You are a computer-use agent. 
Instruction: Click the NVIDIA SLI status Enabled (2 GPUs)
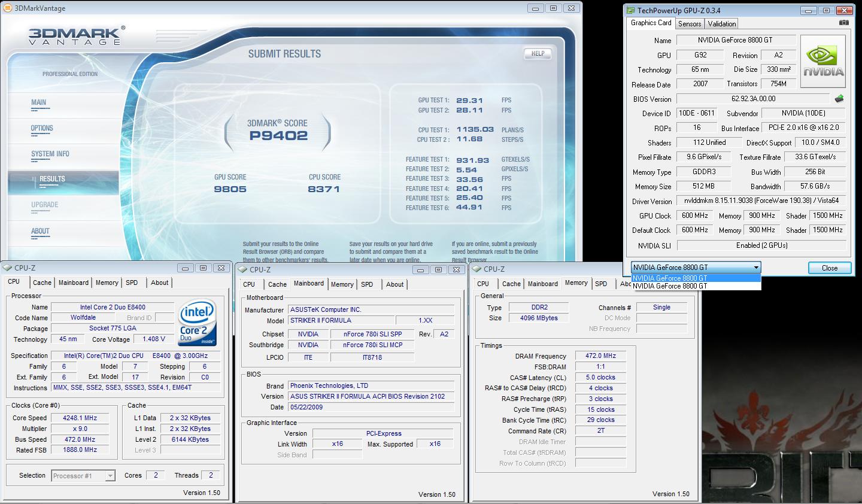tap(762, 245)
